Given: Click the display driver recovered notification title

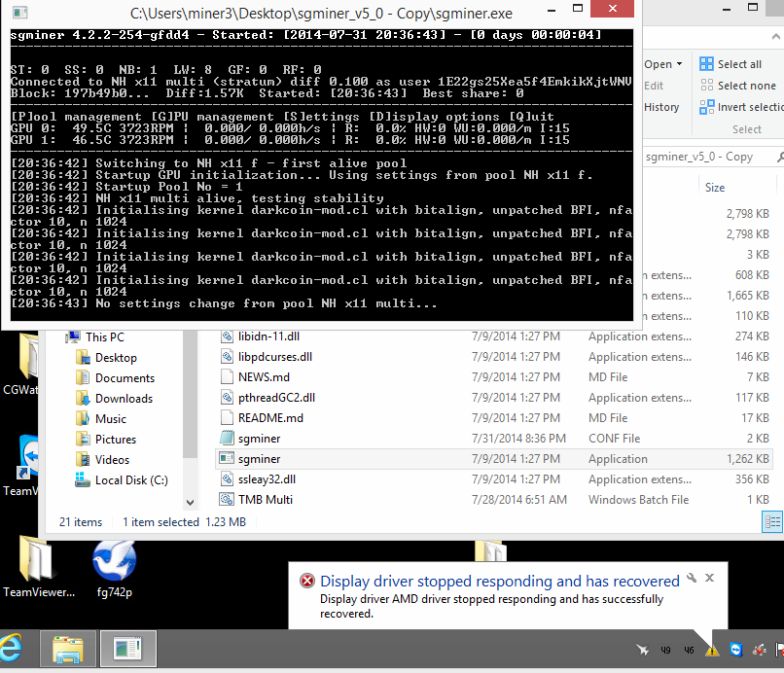Looking at the screenshot, I should click(500, 581).
